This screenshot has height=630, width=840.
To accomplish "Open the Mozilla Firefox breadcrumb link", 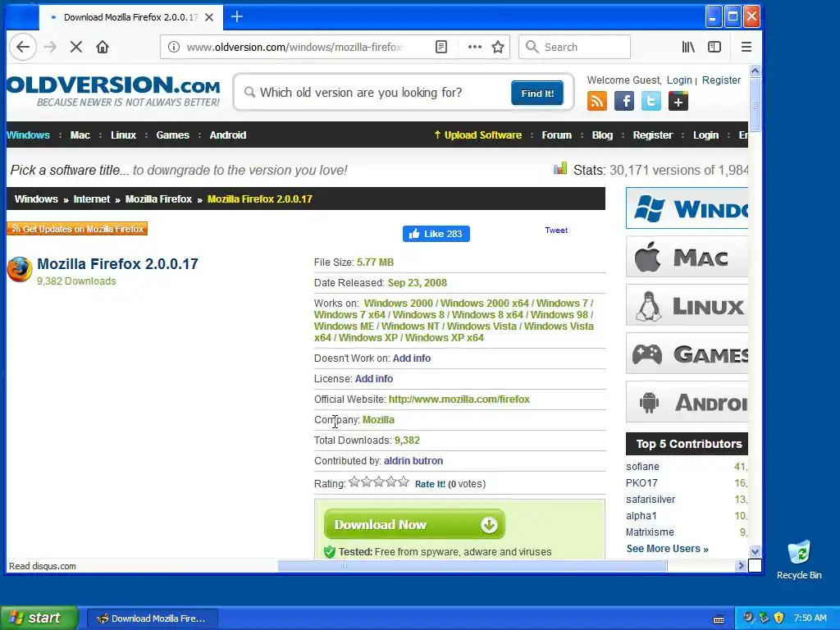I will point(158,199).
